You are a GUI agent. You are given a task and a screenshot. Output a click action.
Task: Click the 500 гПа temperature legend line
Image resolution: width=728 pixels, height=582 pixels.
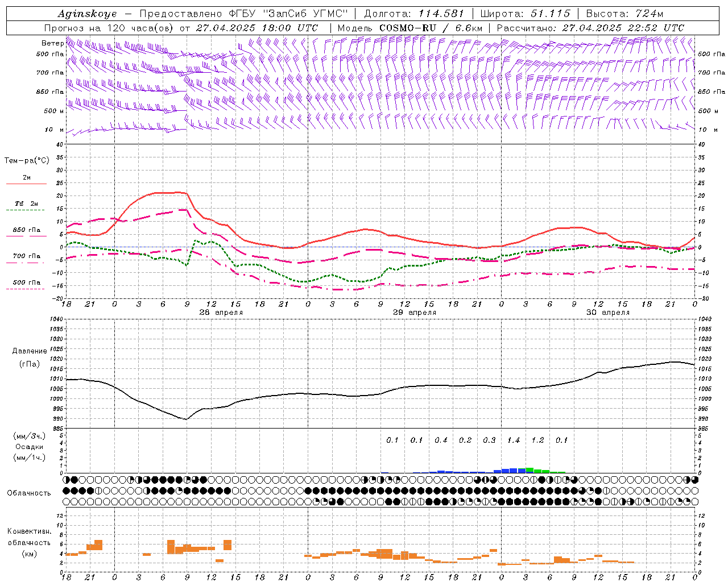click(x=26, y=289)
